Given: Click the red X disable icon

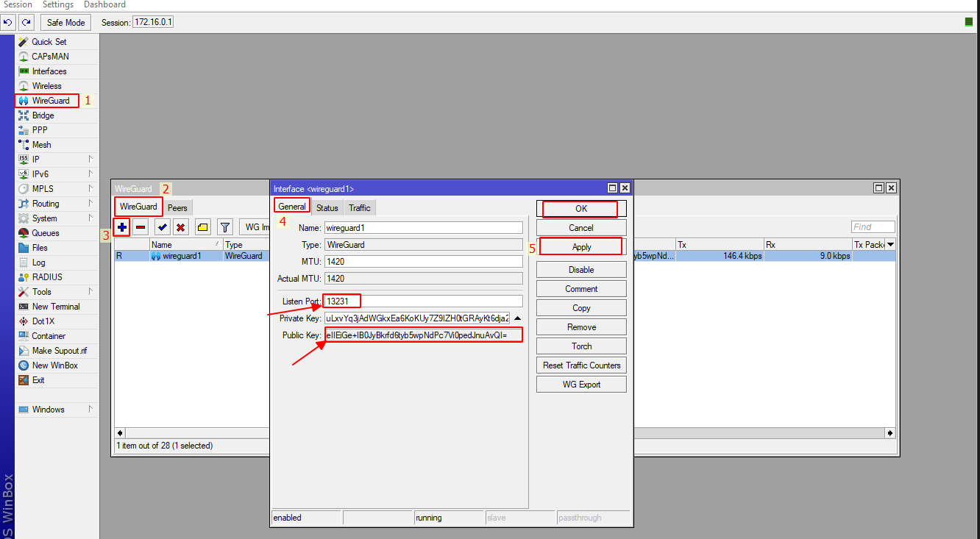Looking at the screenshot, I should pos(180,227).
